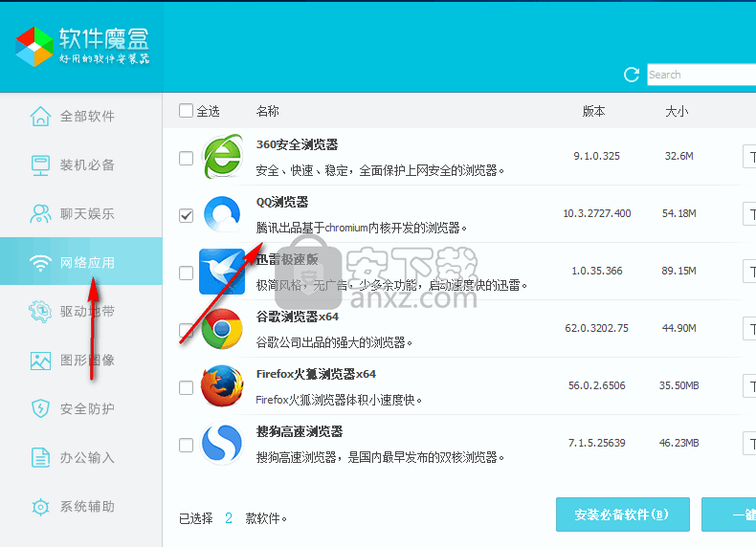Select the 搜狗高速浏览器 title text
This screenshot has width=756, height=547.
pyautogui.click(x=300, y=431)
